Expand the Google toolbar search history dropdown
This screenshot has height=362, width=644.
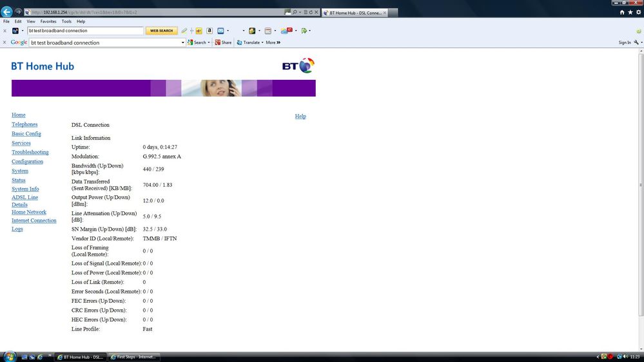click(183, 43)
